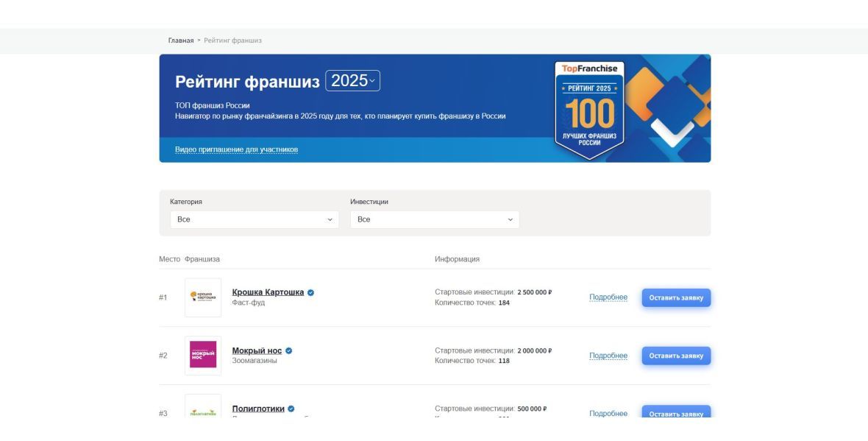The image size is (868, 441).
Task: Click the #1 rank number
Action: pyautogui.click(x=163, y=297)
